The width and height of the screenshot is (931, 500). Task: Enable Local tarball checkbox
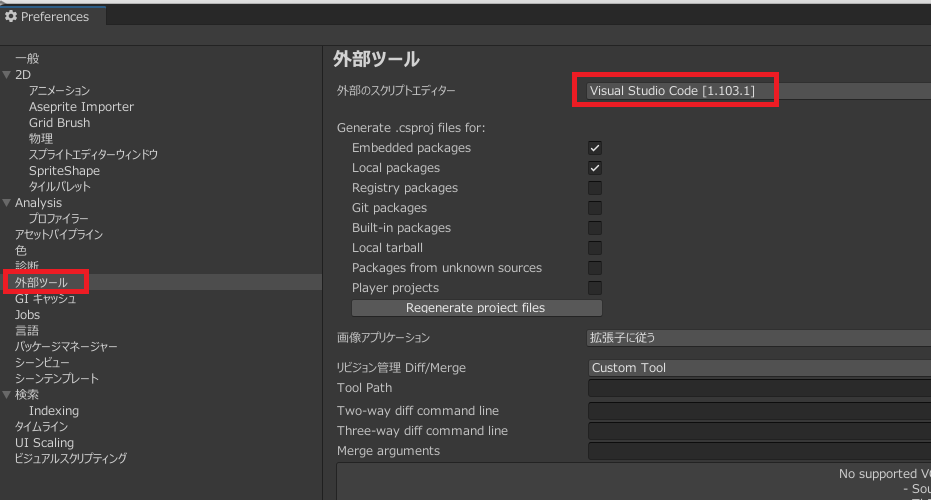[x=594, y=248]
